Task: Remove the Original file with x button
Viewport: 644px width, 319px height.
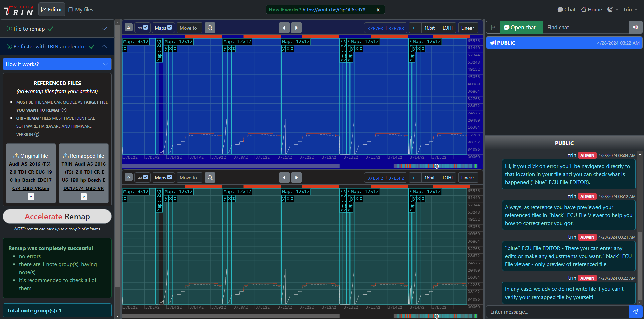Action: (31, 197)
